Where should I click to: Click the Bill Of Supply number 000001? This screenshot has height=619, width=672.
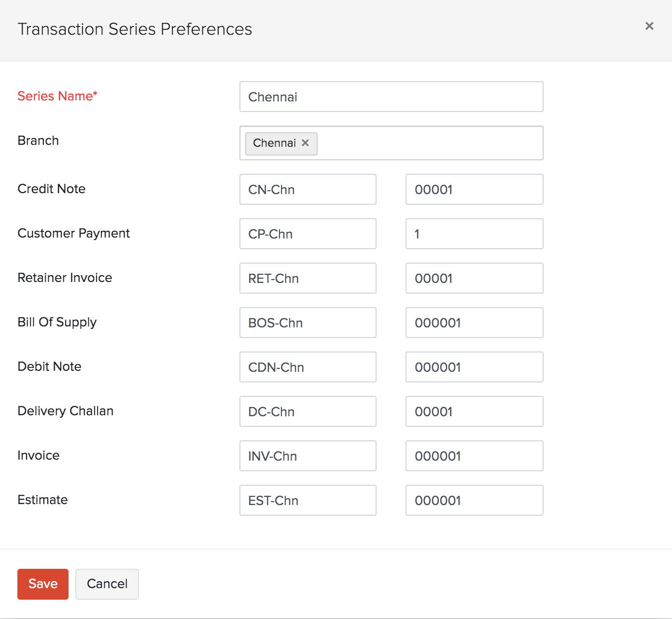[x=474, y=323]
